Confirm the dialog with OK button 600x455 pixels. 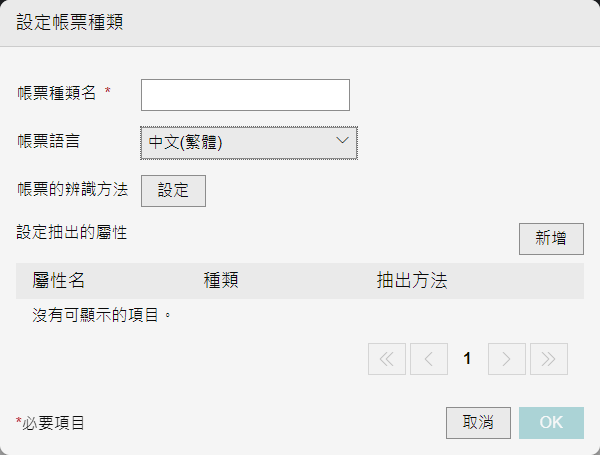click(x=551, y=423)
